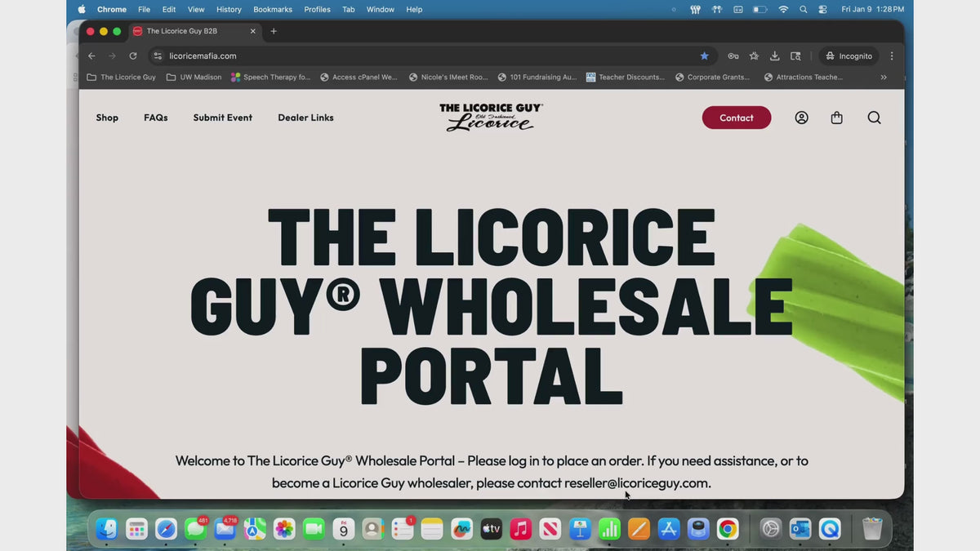Viewport: 980px width, 551px height.
Task: Open the Bookmarks menu
Action: pyautogui.click(x=273, y=9)
